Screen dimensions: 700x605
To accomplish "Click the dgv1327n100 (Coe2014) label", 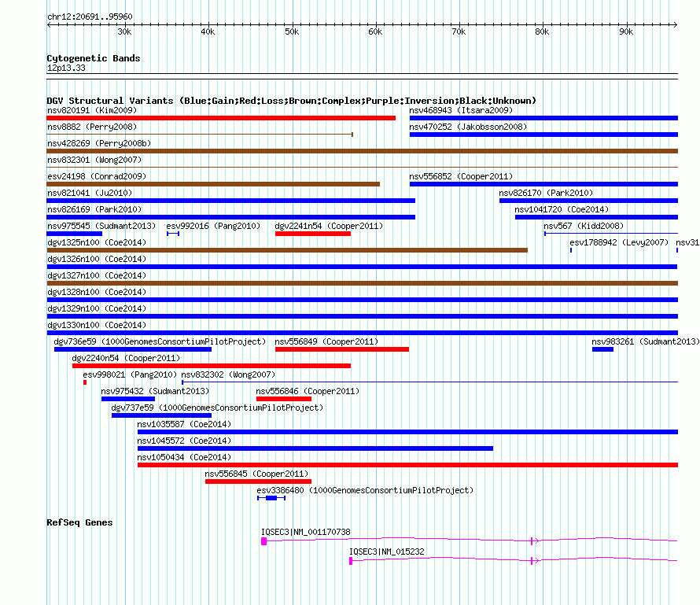I will 97,275.
